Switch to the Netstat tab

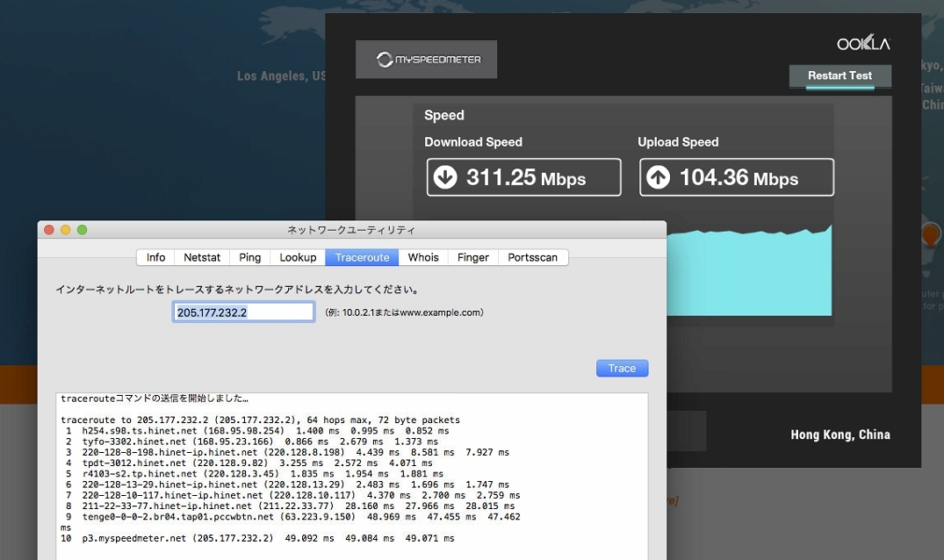(x=202, y=257)
